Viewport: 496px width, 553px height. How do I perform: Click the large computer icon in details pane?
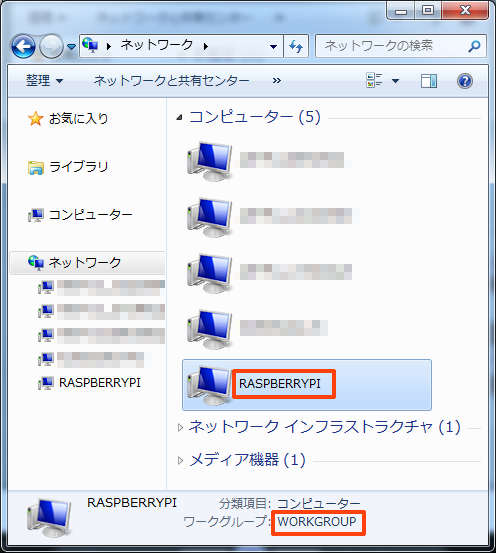click(x=49, y=517)
